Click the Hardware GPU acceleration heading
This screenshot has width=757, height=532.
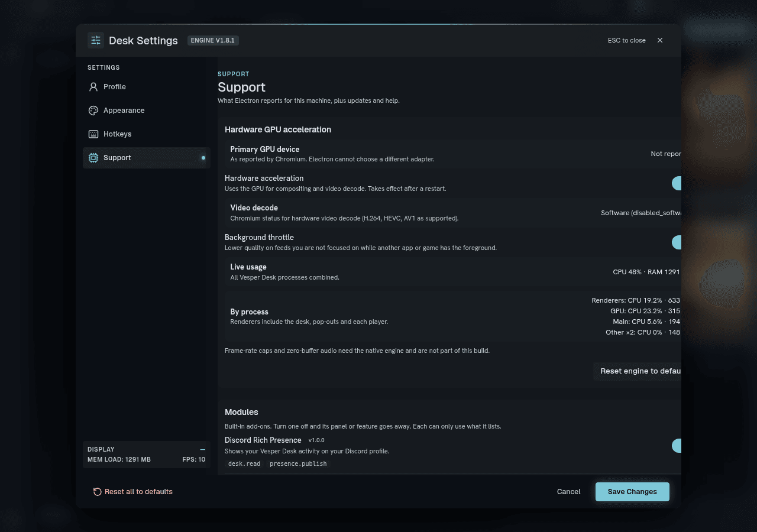click(x=278, y=129)
